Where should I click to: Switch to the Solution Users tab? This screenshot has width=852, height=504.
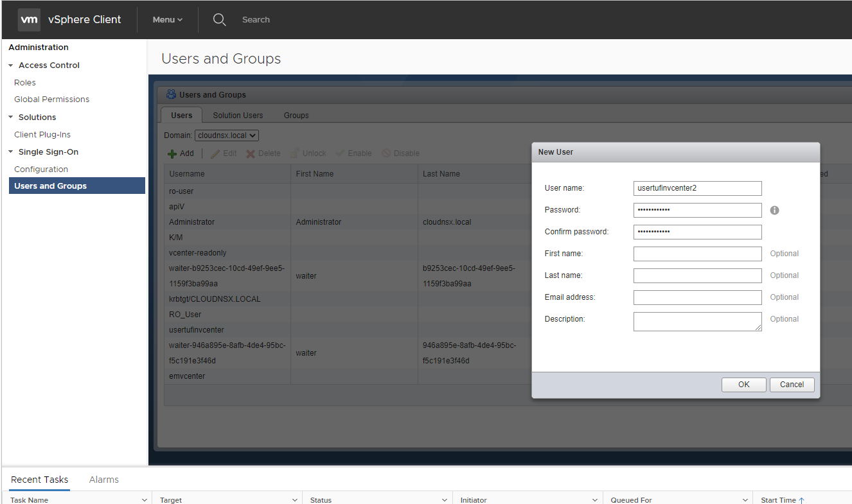(x=238, y=116)
